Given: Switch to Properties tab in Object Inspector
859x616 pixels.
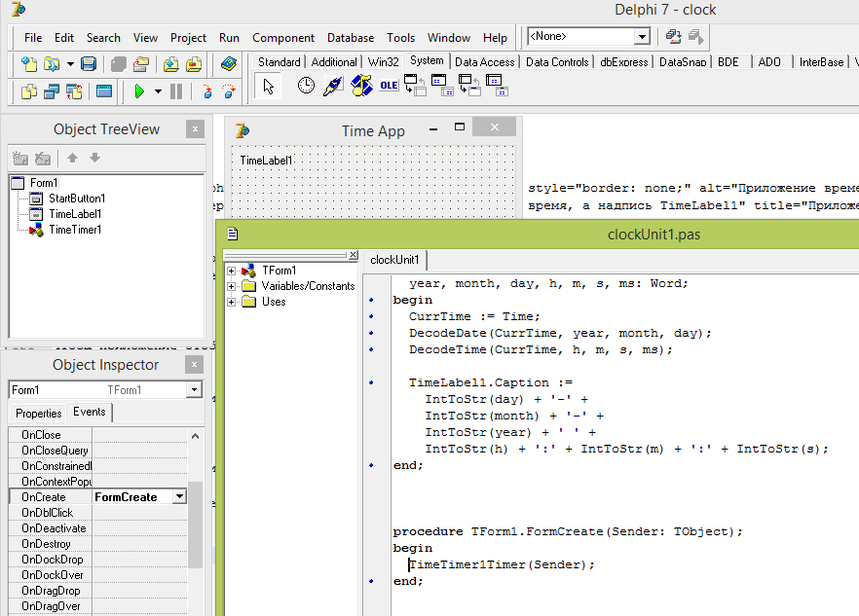Looking at the screenshot, I should click(x=38, y=413).
